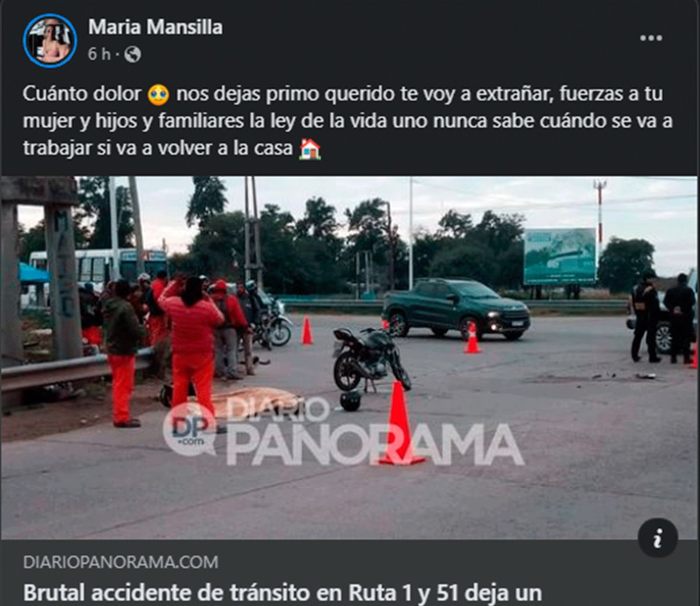Open Maria Mansilla's profile picture

click(50, 40)
